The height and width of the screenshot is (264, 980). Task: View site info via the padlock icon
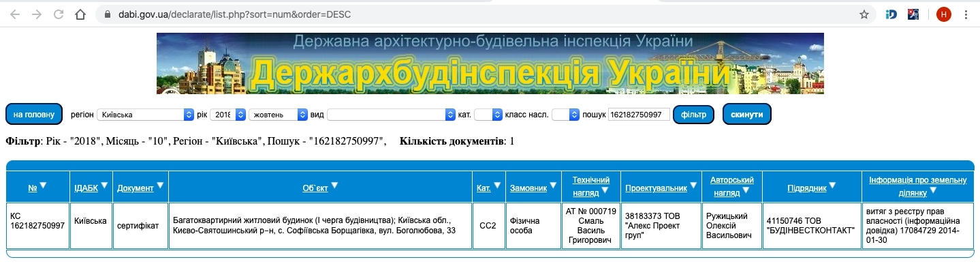(107, 14)
